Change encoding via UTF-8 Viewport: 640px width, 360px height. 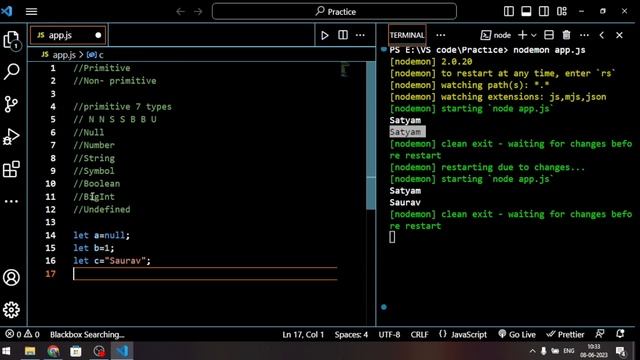[389, 334]
